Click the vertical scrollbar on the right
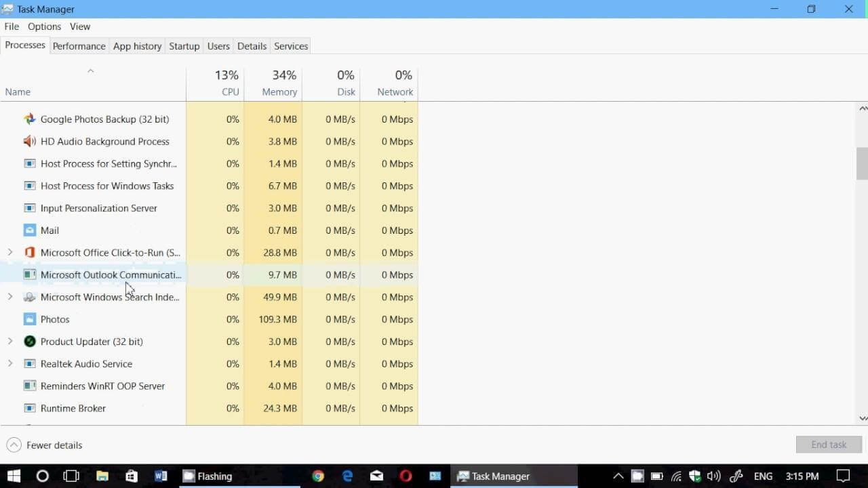Screen dimensions: 868x488 [860, 163]
